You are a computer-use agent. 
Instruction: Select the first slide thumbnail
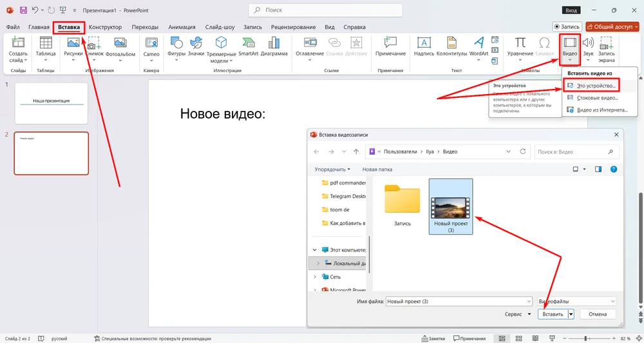(x=51, y=103)
